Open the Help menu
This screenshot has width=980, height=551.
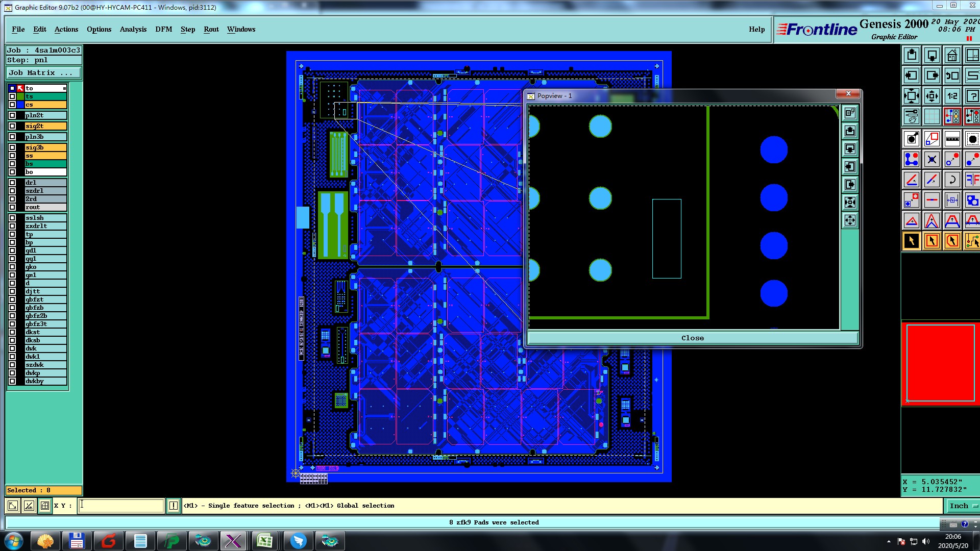[756, 29]
